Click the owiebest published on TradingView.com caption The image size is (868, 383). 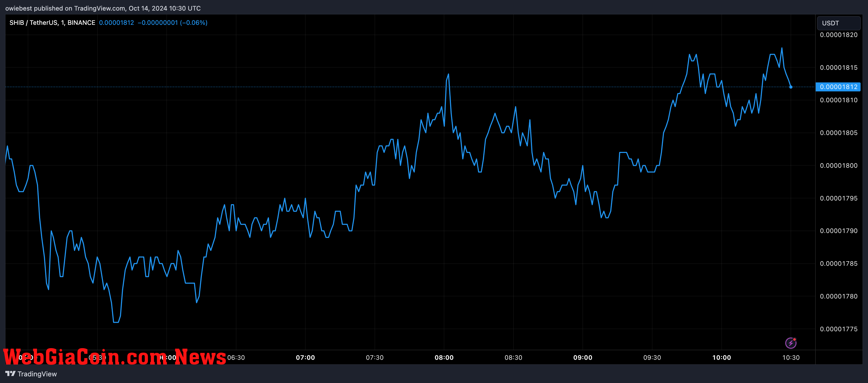(103, 8)
